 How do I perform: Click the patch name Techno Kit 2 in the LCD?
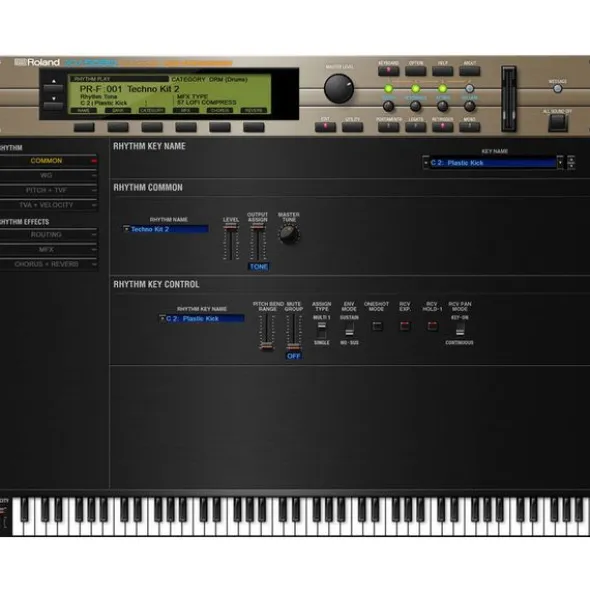coord(153,89)
